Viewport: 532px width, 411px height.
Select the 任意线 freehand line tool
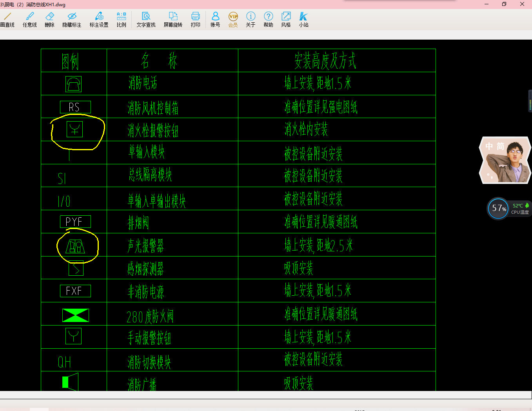(x=30, y=20)
